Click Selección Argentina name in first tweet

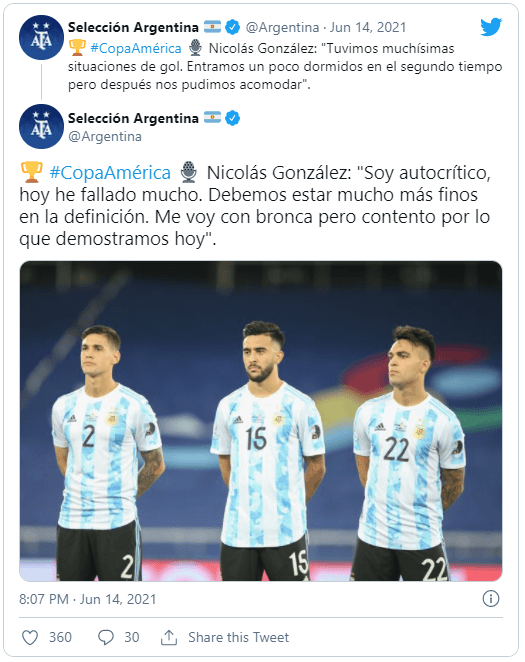(133, 27)
